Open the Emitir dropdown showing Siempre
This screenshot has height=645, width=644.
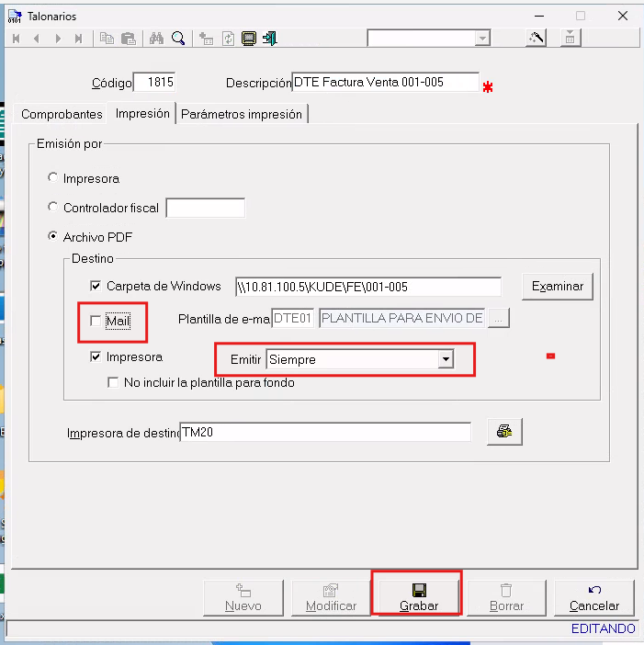click(446, 359)
